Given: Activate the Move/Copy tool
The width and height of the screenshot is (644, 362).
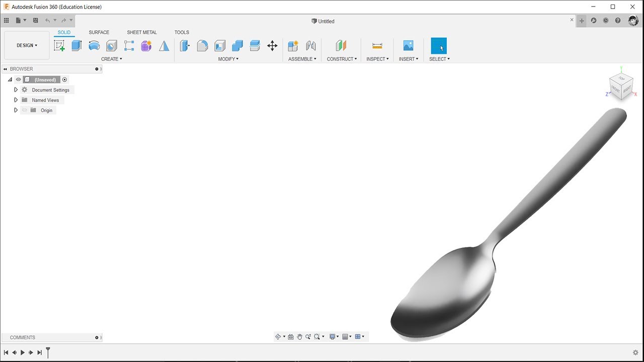Looking at the screenshot, I should 272,46.
